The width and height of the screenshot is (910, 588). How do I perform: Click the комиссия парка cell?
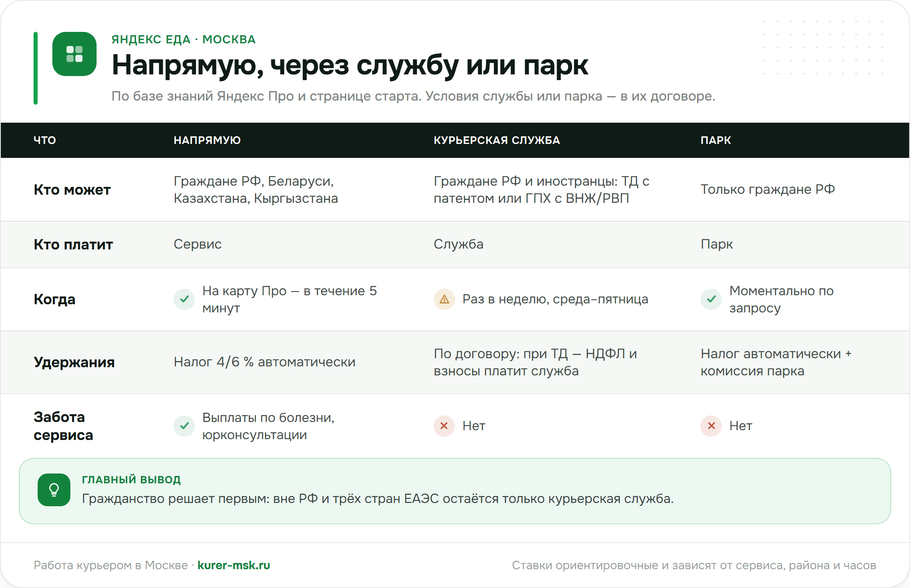point(776,362)
